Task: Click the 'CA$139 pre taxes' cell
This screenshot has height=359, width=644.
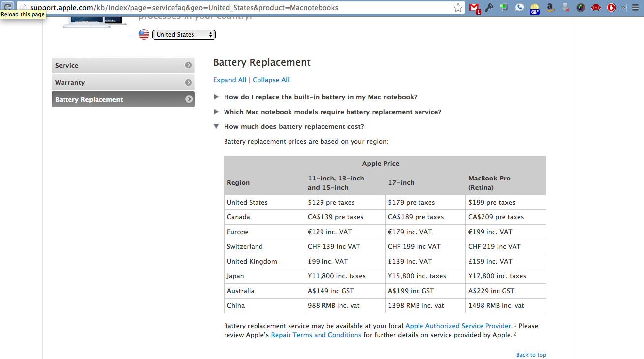Action: click(x=335, y=217)
